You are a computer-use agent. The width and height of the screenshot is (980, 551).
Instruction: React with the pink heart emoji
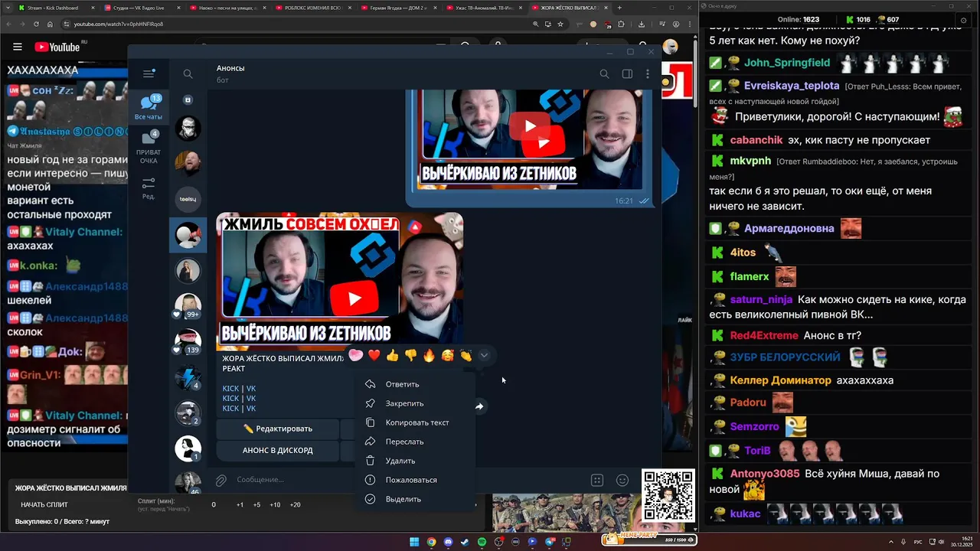tap(356, 355)
